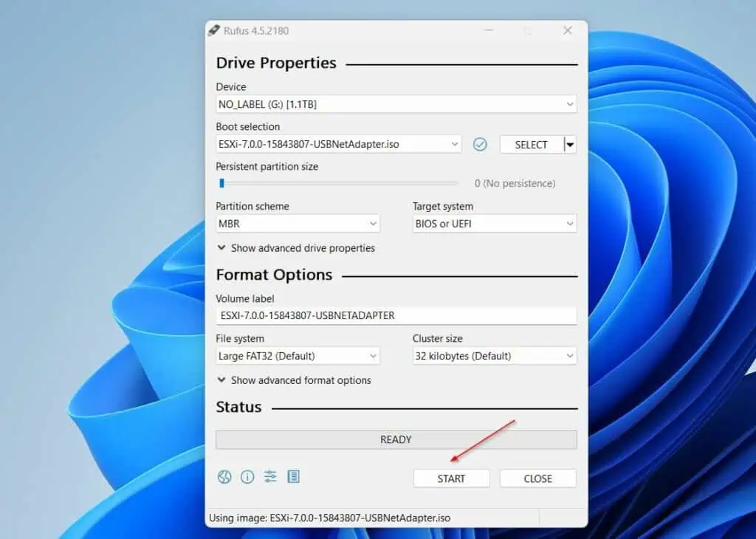Open the SELECT button split arrow
This screenshot has width=756, height=539.
(x=571, y=145)
